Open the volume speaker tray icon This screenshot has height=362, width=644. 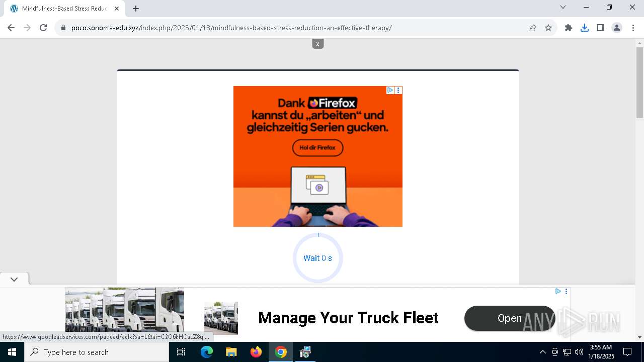pyautogui.click(x=579, y=352)
